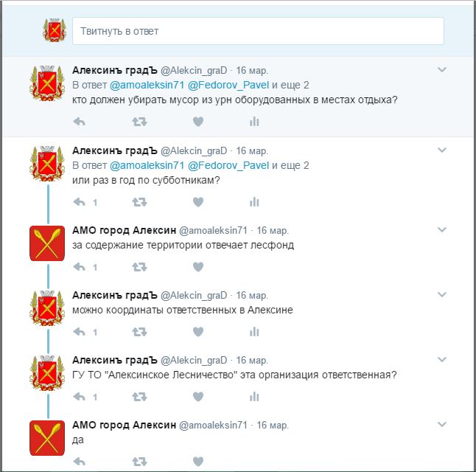Click the 'Твитнуть в ответ' reply field
Viewport: 476px width, 472px height.
258,31
